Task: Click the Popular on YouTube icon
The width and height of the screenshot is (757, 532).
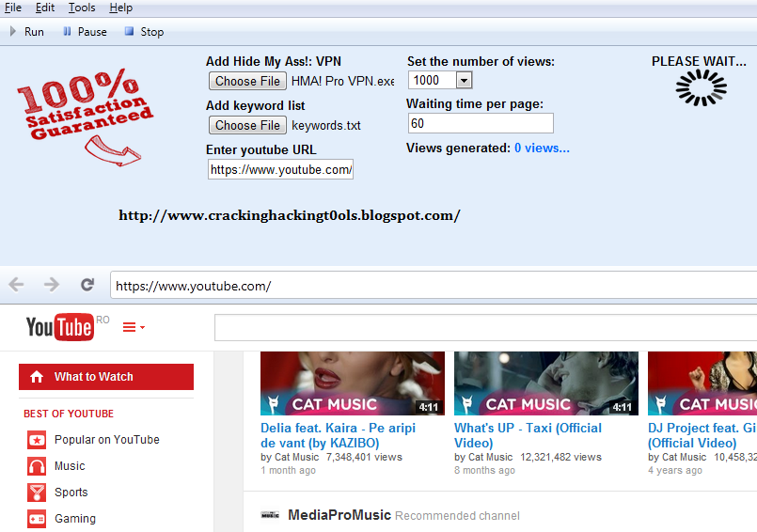Action: click(37, 440)
